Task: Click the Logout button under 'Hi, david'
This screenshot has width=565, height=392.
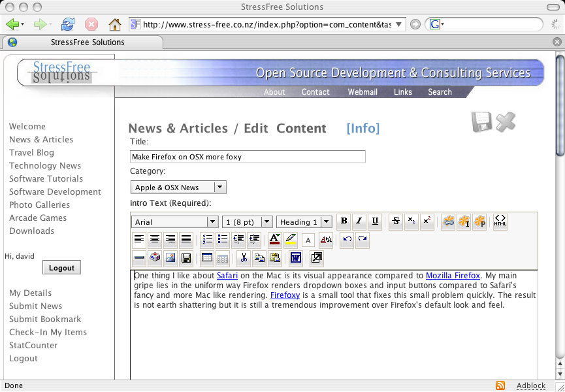Action: click(x=61, y=268)
